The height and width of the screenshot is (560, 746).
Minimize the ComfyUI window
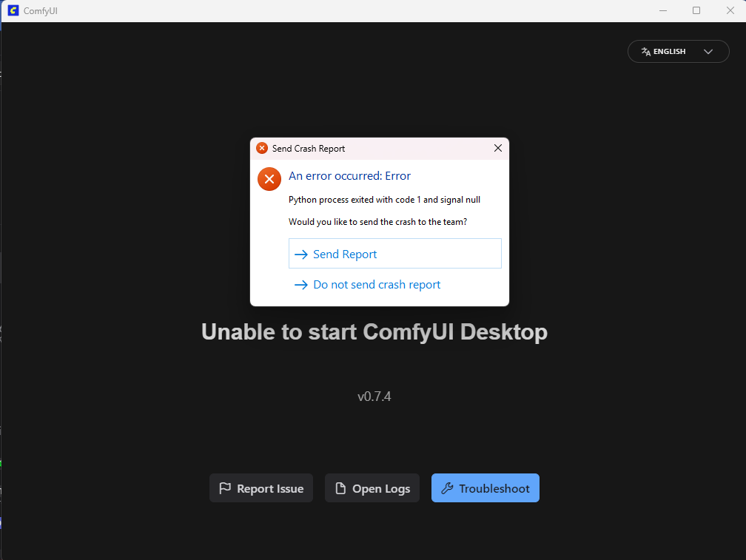tap(663, 10)
